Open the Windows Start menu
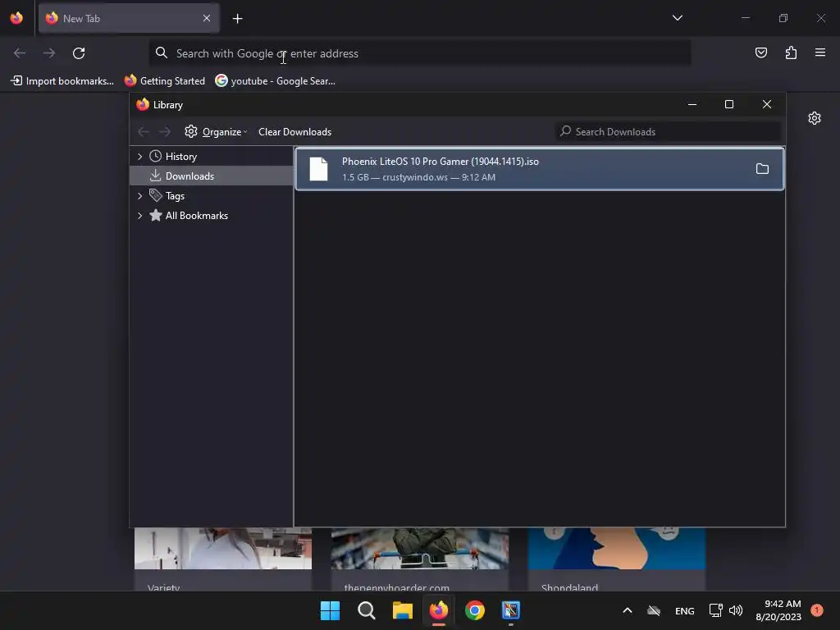This screenshot has width=840, height=630. pos(330,610)
